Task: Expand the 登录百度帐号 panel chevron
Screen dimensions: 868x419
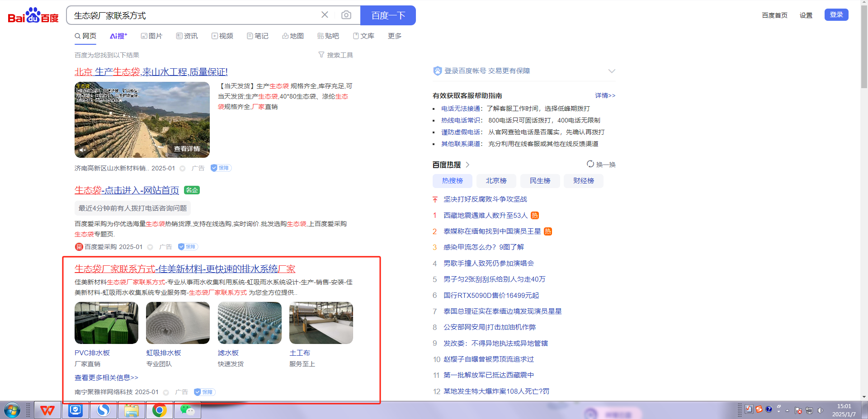Action: (x=611, y=71)
